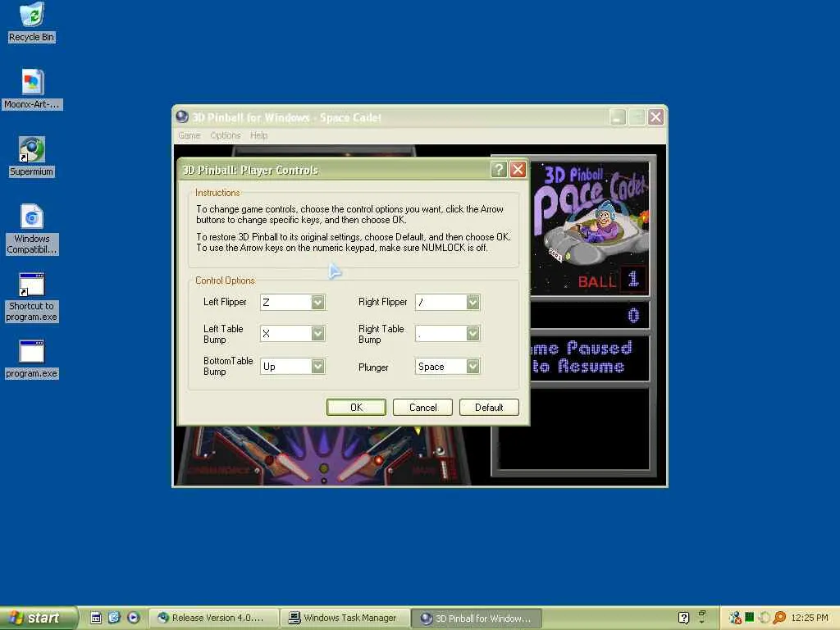
Task: Close the 3D Pinball main window
Action: coord(655,116)
